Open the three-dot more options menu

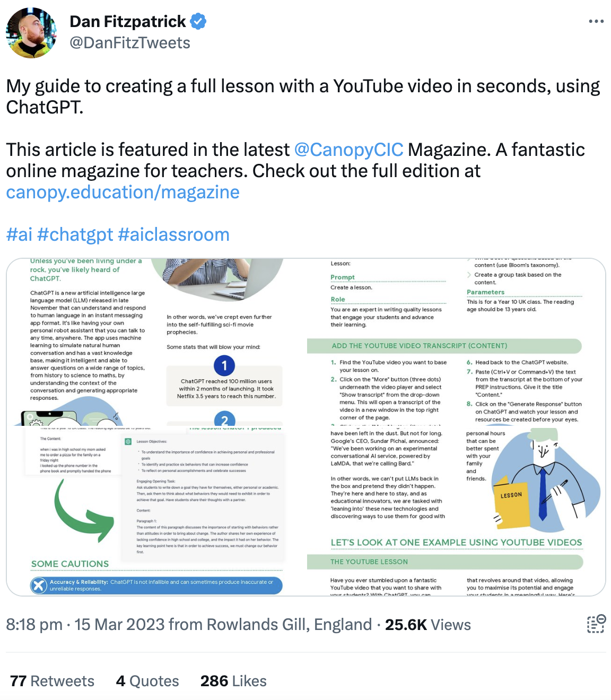(596, 22)
